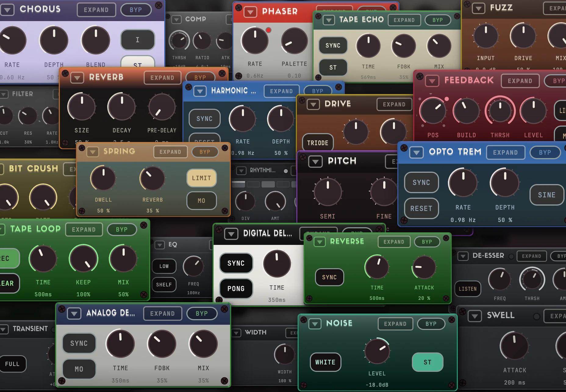Screen dimensions: 566x392
Task: Expand the Noise module
Action: (395, 324)
